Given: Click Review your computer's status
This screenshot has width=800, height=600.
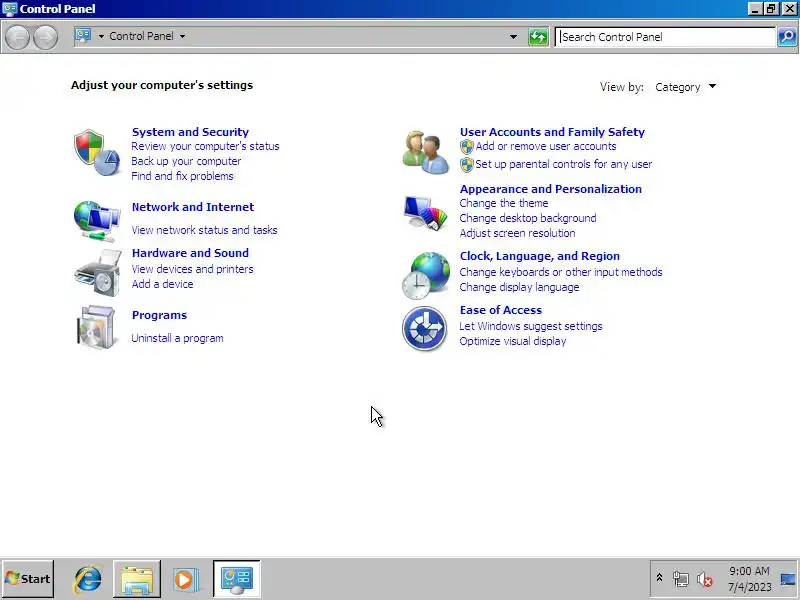Looking at the screenshot, I should [x=205, y=146].
